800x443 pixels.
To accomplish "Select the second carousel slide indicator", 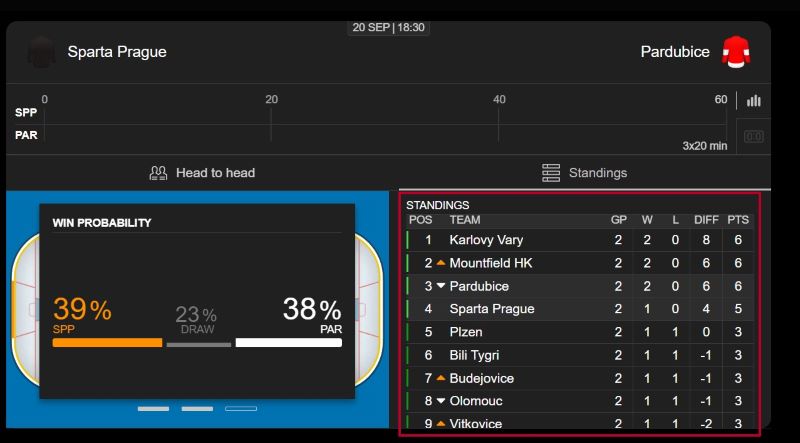I will [x=197, y=408].
